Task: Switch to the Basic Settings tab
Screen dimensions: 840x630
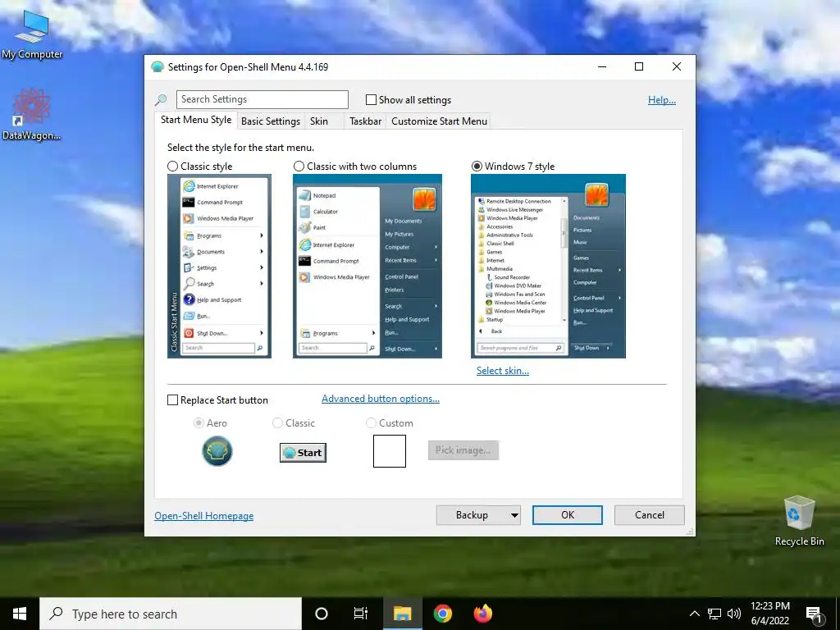Action: (271, 121)
